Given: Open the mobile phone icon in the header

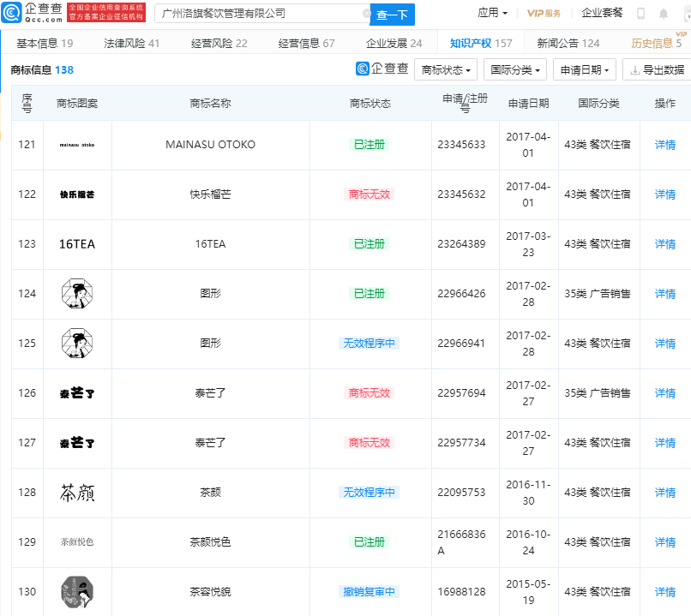Looking at the screenshot, I should 640,14.
